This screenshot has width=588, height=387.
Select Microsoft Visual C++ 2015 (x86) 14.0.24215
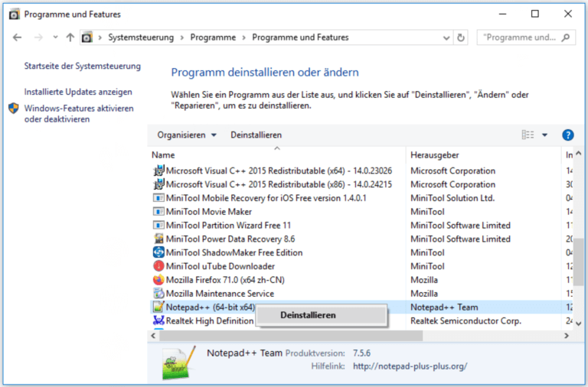pos(279,184)
